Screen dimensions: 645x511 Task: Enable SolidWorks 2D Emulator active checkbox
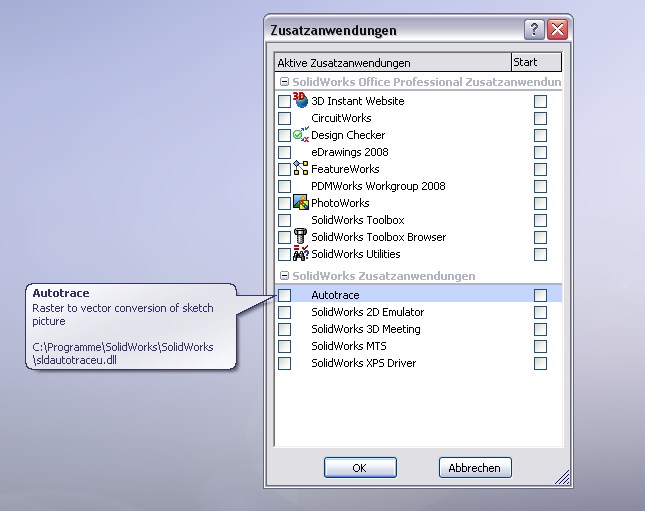click(284, 312)
